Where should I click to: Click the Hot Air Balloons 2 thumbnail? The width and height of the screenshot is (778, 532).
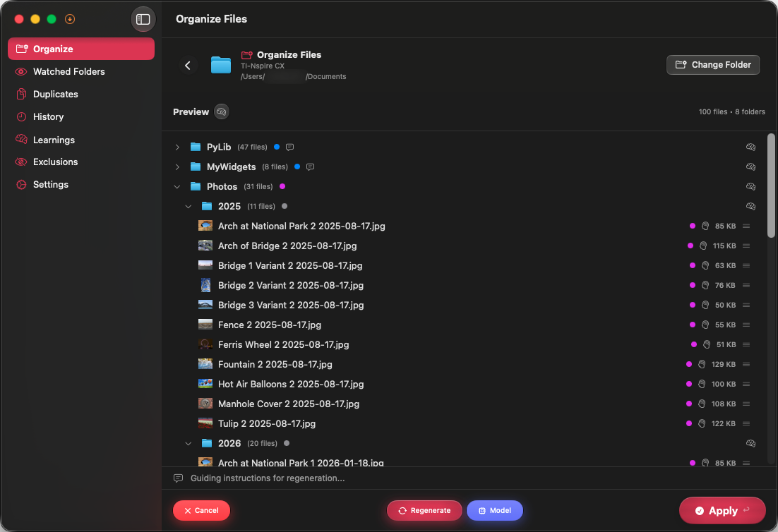205,385
